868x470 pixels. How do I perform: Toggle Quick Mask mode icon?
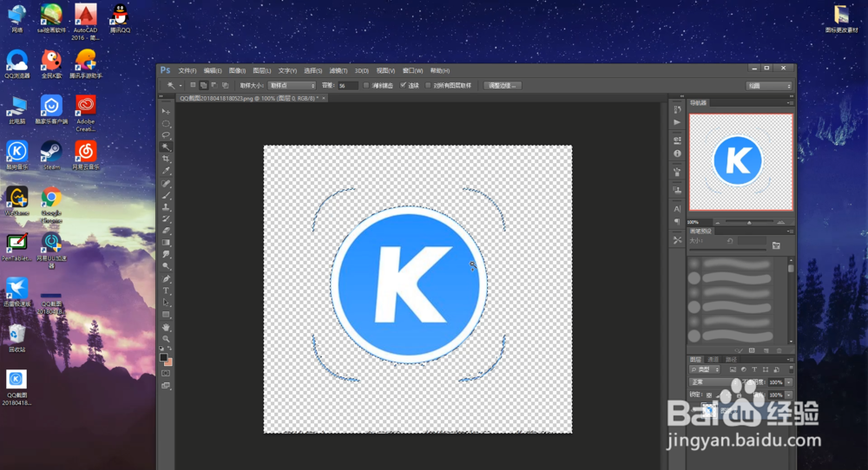[166, 373]
